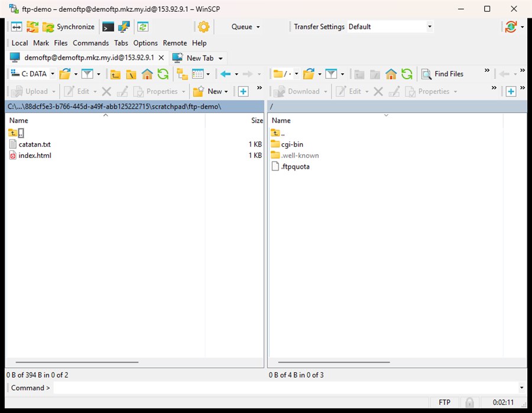Open the Help menu
532x413 pixels.
199,43
